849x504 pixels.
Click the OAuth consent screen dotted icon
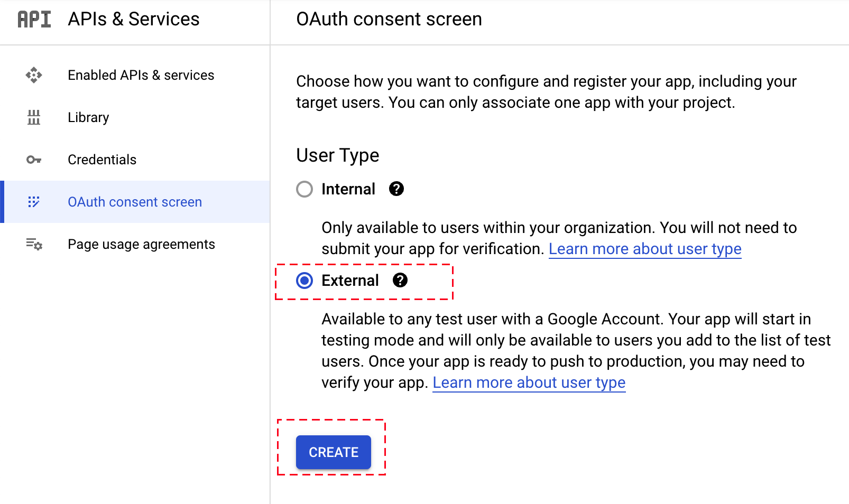(34, 202)
